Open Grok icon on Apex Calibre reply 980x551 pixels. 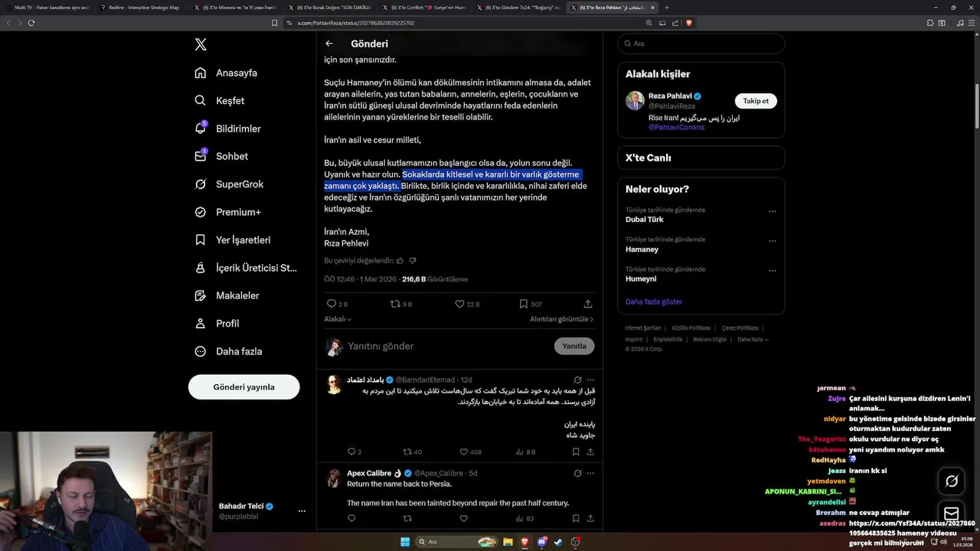[578, 473]
